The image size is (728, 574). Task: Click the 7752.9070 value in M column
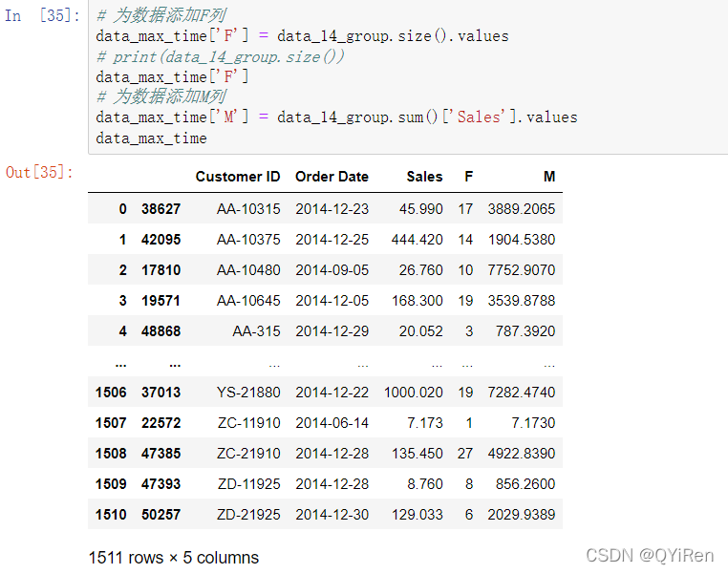[522, 270]
